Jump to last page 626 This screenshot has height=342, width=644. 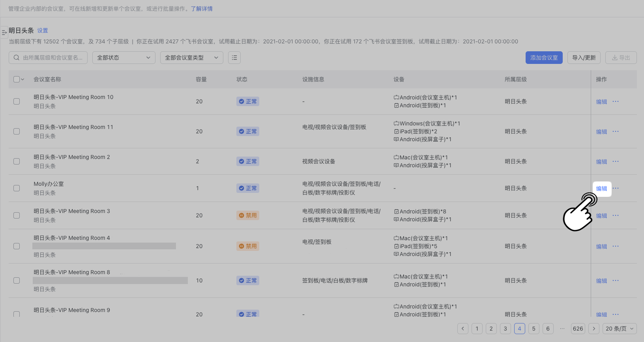tap(578, 329)
